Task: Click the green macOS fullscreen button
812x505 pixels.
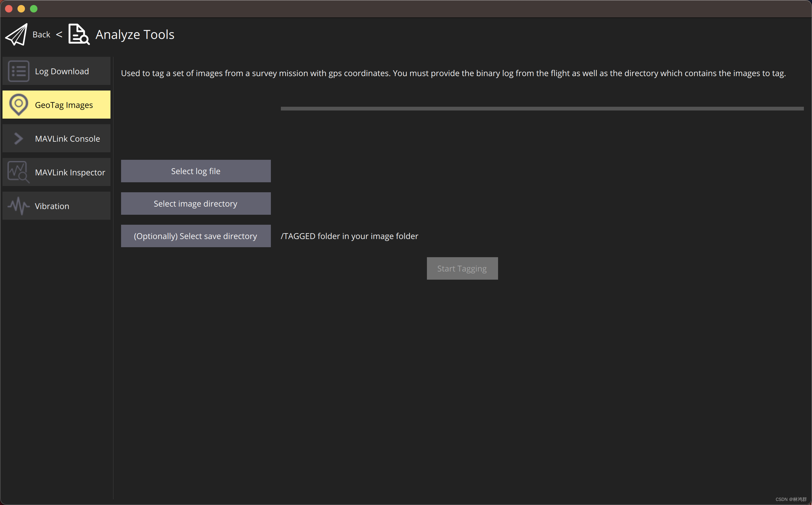Action: click(34, 9)
